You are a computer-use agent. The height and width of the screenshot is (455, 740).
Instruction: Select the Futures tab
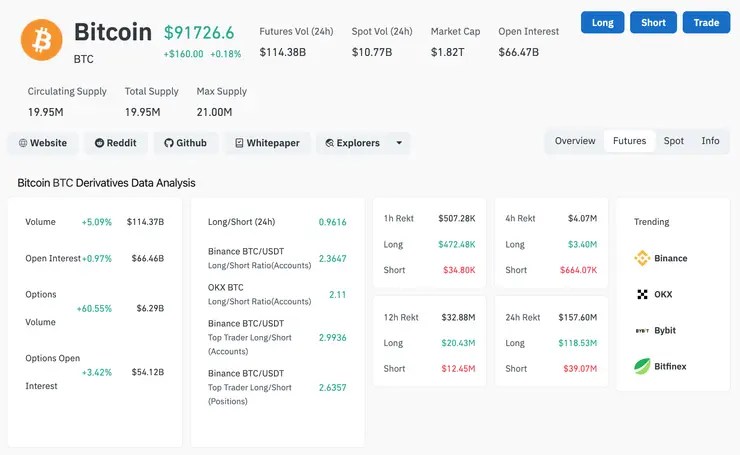point(630,141)
